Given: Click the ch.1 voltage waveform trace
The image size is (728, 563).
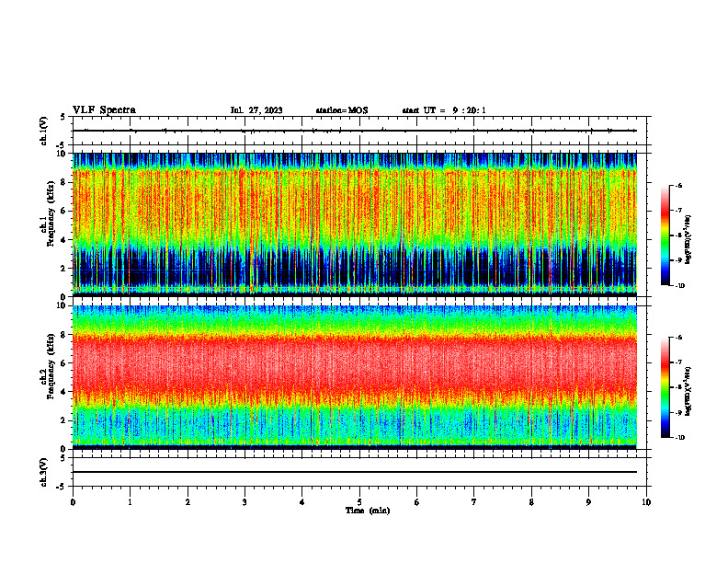Looking at the screenshot, I should (354, 131).
